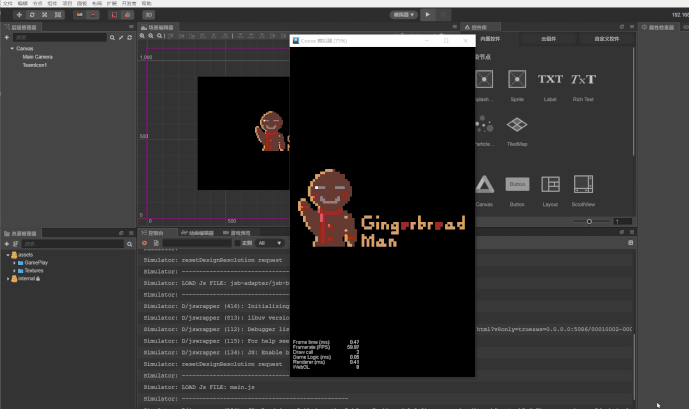
Task: Switch to the animation editor tab
Action: (x=197, y=233)
